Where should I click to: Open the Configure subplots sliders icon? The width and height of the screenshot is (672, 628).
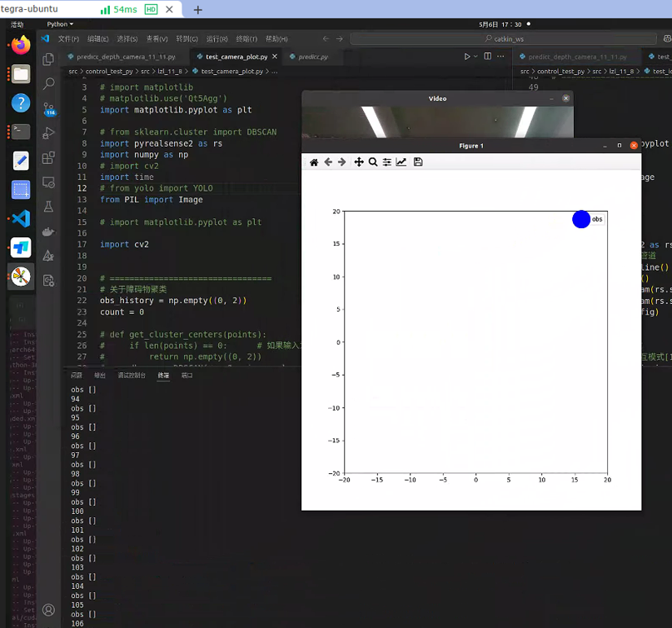(x=387, y=162)
